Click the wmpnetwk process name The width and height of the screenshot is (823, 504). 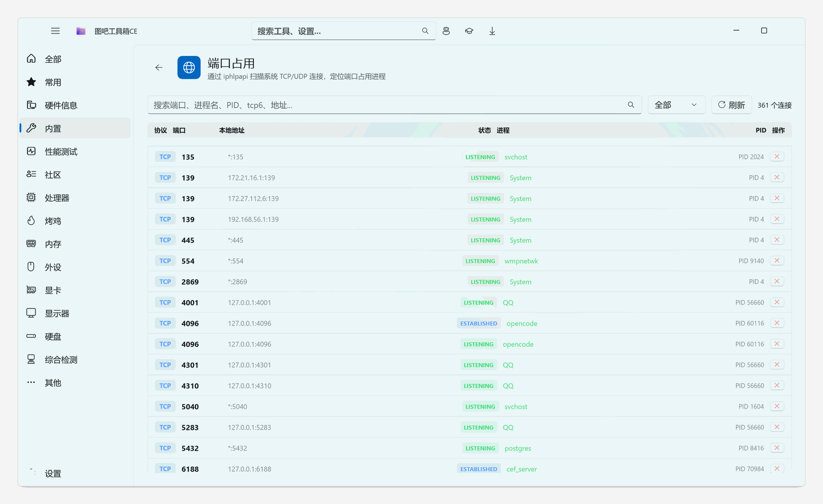521,261
